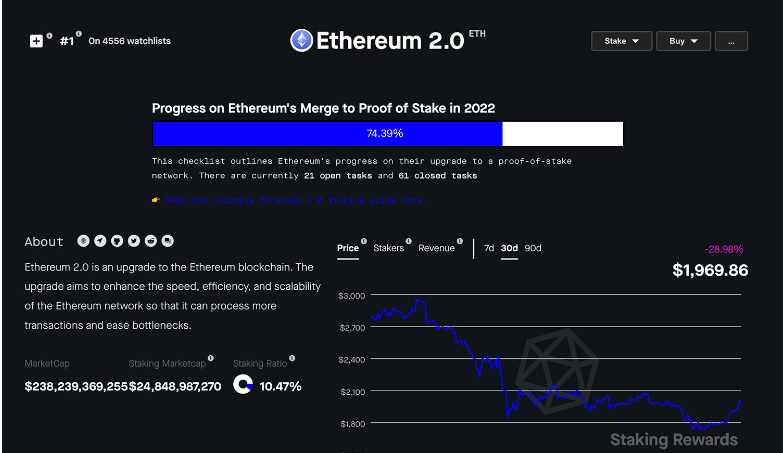
Task: Click the staking ratio donut chart icon
Action: (x=242, y=385)
